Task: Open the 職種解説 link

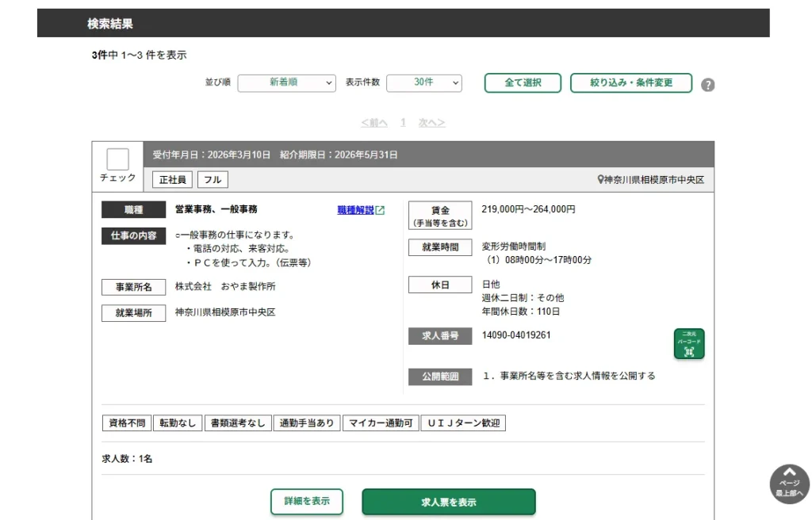Action: pos(355,210)
